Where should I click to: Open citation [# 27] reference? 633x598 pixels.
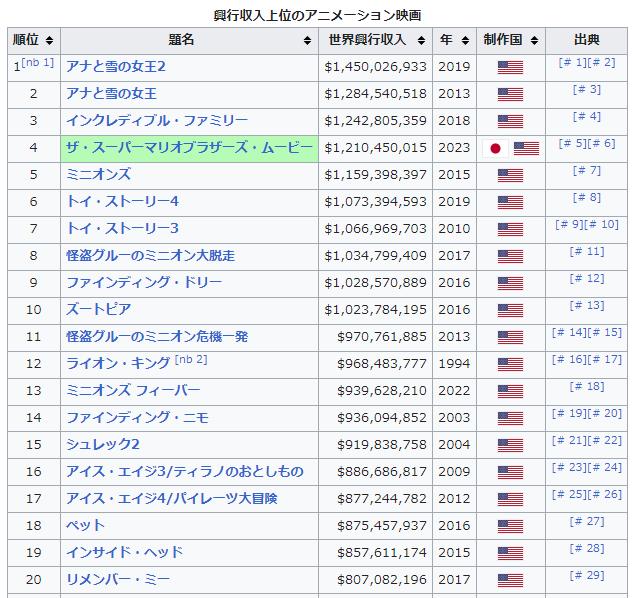(x=587, y=522)
